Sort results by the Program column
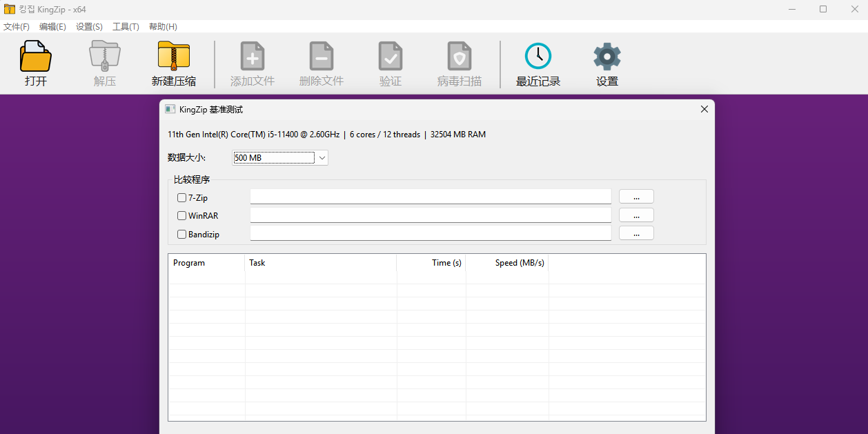 [207, 263]
